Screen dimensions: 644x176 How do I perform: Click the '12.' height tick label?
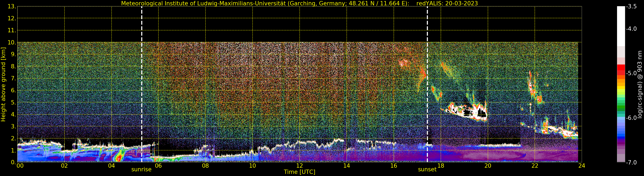[x=12, y=18]
